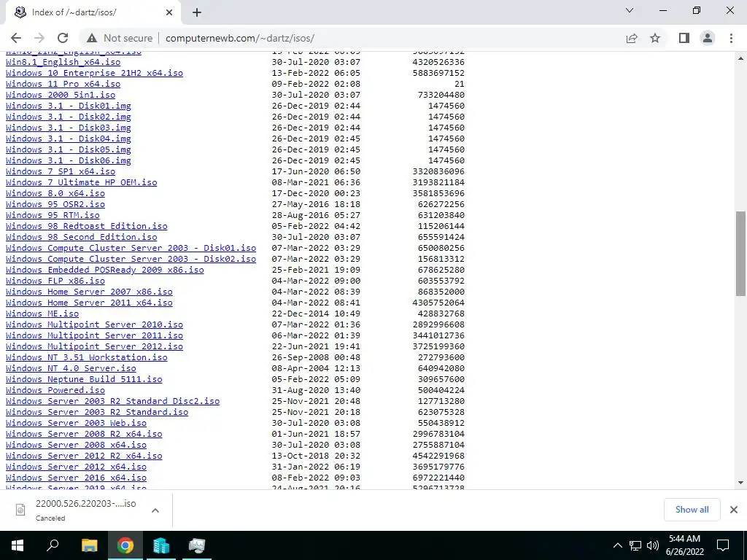The width and height of the screenshot is (747, 560).
Task: Download Windows Server 2003 Web.iso
Action: click(76, 424)
